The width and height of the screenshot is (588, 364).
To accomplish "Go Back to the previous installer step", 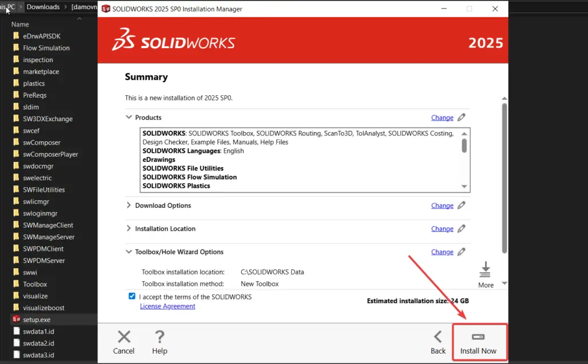I will [438, 343].
